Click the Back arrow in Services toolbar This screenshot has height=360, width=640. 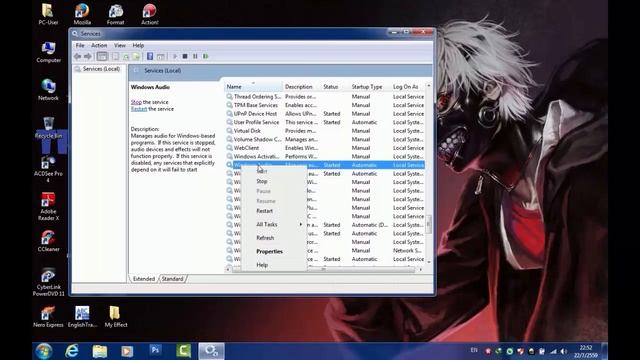click(78, 56)
